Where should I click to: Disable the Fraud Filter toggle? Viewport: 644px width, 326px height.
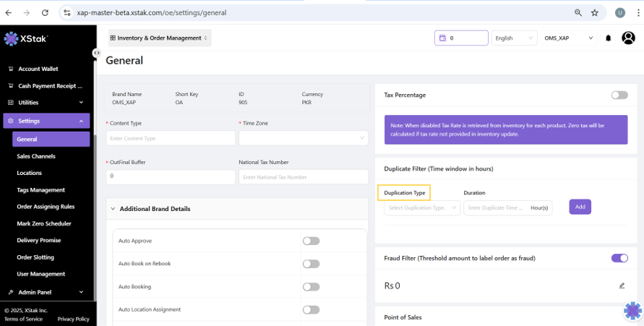[619, 258]
